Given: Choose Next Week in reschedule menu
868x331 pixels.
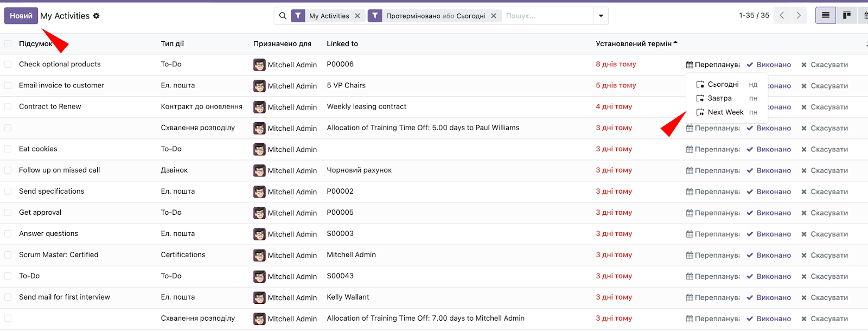Looking at the screenshot, I should [725, 112].
